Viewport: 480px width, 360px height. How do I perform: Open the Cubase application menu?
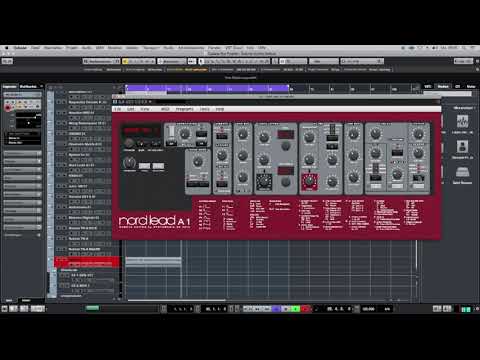coord(20,48)
